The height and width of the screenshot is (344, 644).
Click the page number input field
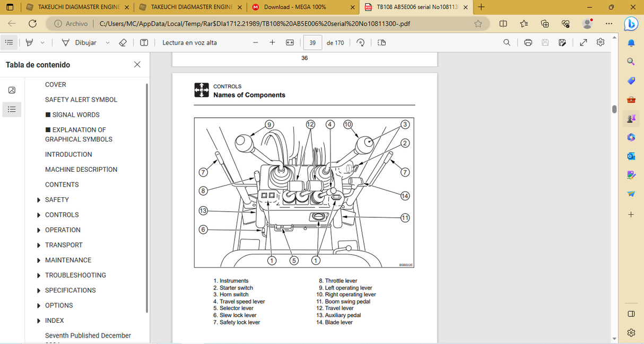(312, 42)
